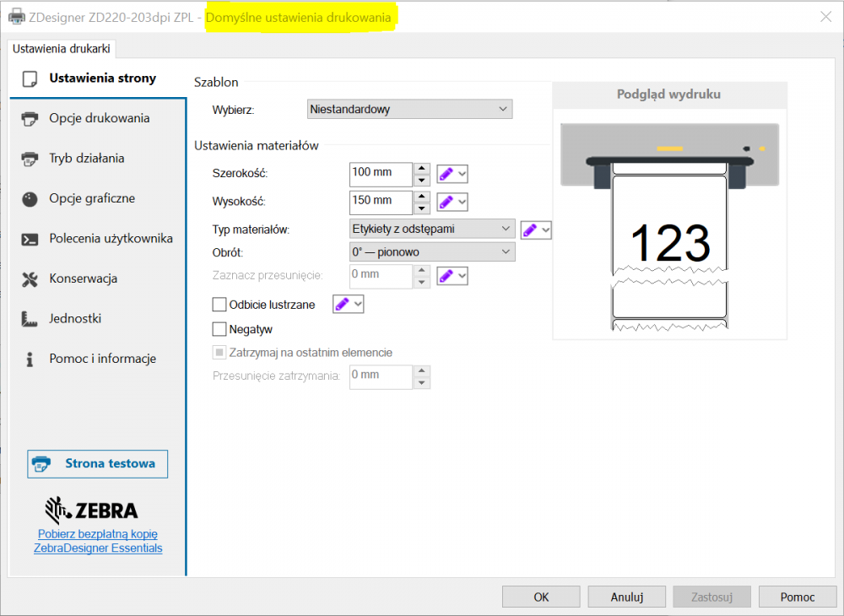Open the Pomoc i informacje section

[x=98, y=359]
